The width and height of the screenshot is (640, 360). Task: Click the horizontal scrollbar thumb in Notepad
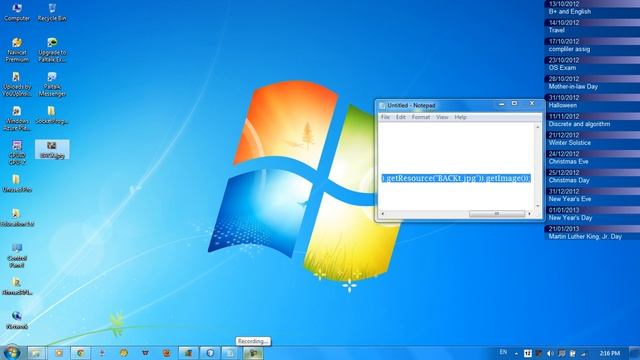pos(497,213)
